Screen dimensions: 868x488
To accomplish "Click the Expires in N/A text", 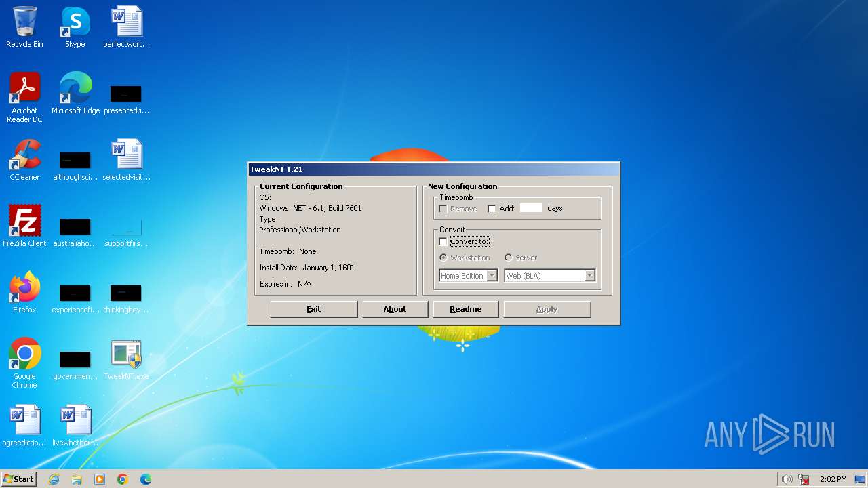I will point(285,284).
